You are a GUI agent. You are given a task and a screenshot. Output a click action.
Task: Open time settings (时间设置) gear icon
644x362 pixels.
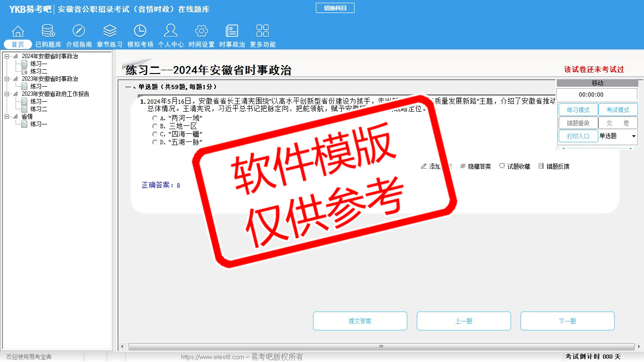tap(201, 32)
